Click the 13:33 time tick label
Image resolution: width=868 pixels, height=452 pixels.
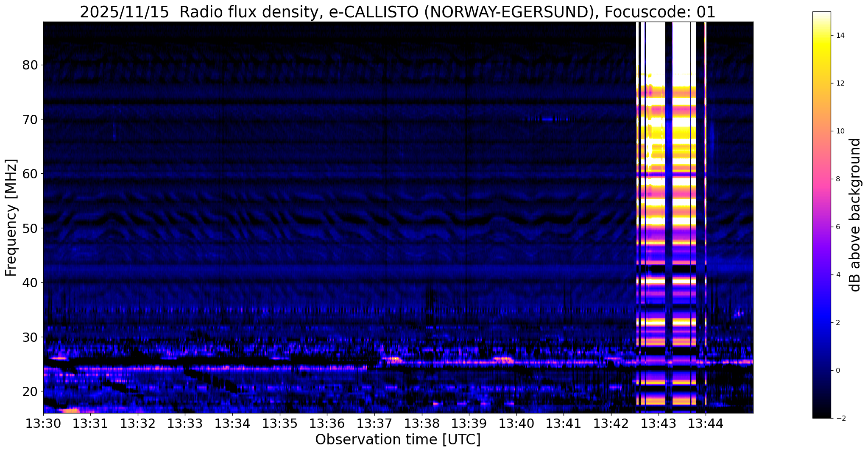185,423
